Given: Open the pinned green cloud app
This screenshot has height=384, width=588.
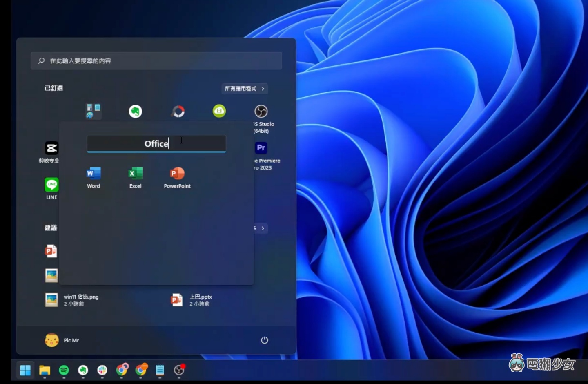Looking at the screenshot, I should coord(219,111).
